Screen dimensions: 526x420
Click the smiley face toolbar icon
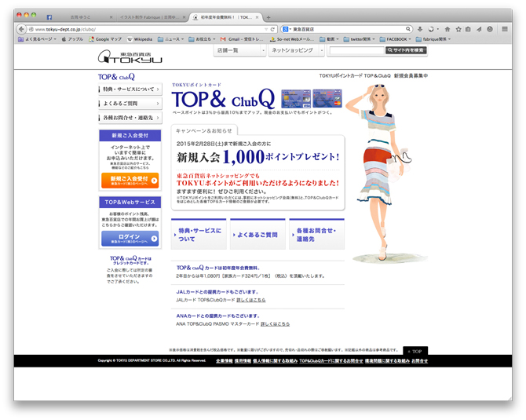tap(490, 29)
